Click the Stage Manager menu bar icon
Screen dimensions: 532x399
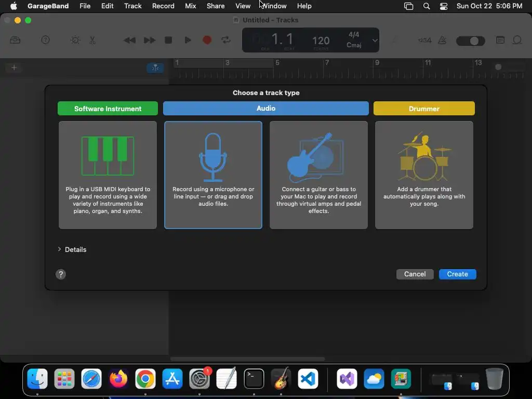tap(408, 6)
